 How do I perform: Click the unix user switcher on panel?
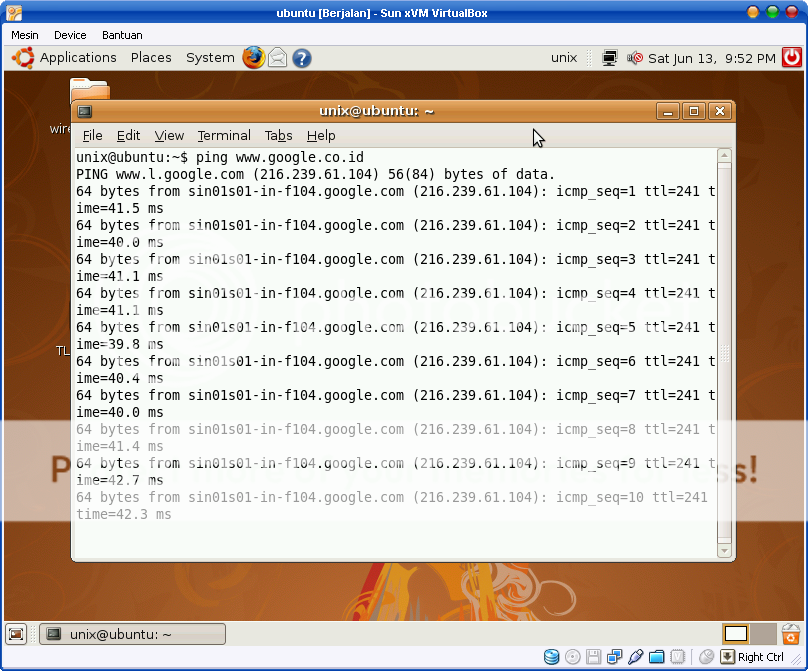coord(564,58)
